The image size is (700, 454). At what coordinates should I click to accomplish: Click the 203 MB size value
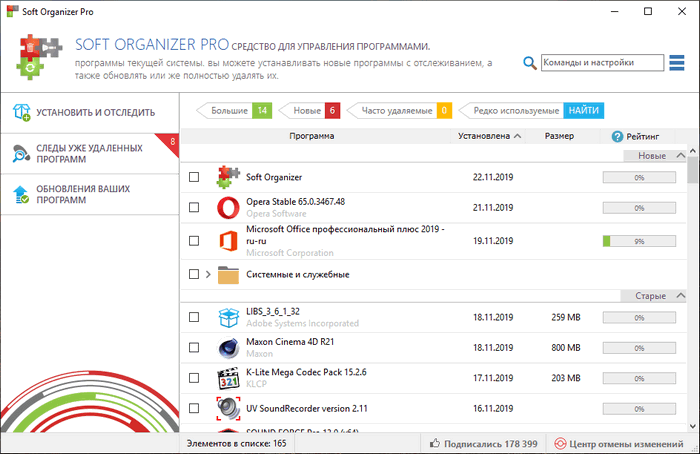[x=566, y=378]
